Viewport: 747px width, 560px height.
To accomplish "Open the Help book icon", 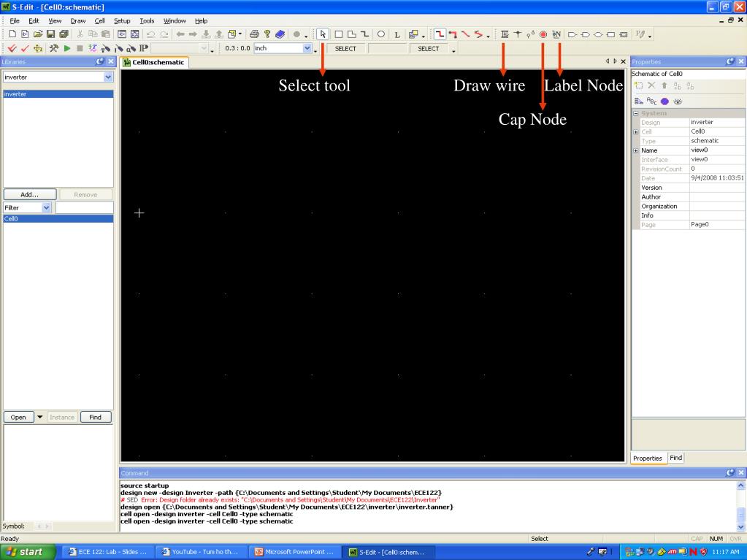I will click(280, 34).
